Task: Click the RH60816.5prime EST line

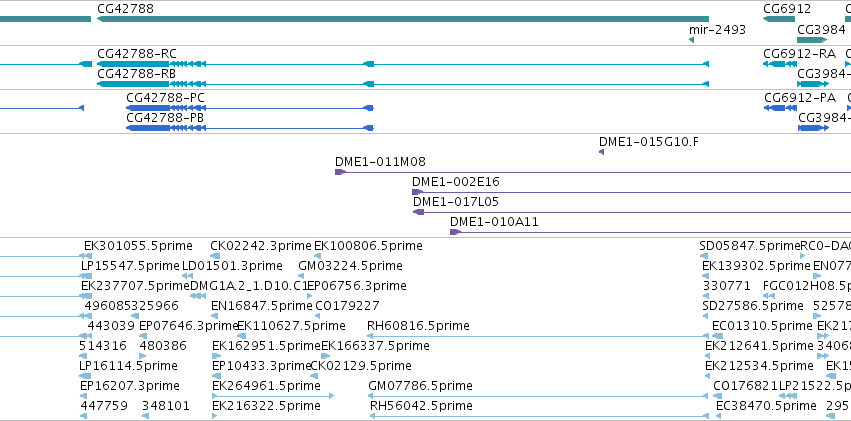Action: coord(538,336)
